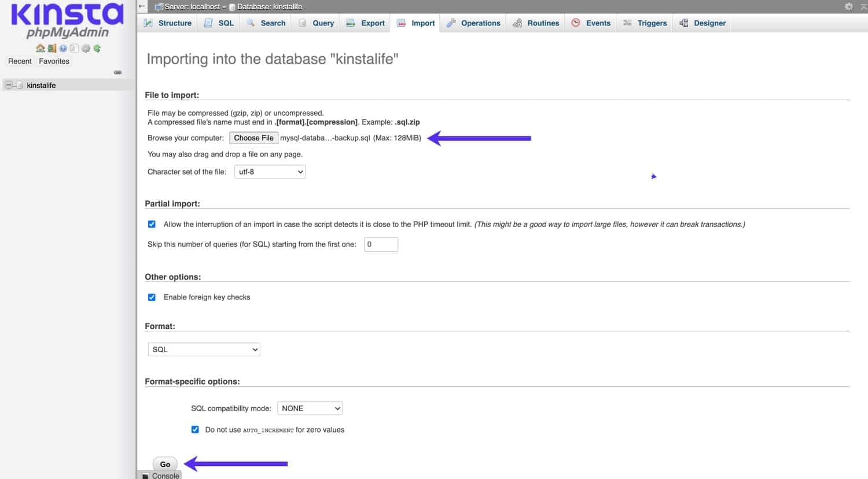Open phpMyAdmin documentation help icon
The height and width of the screenshot is (479, 868).
click(x=62, y=49)
